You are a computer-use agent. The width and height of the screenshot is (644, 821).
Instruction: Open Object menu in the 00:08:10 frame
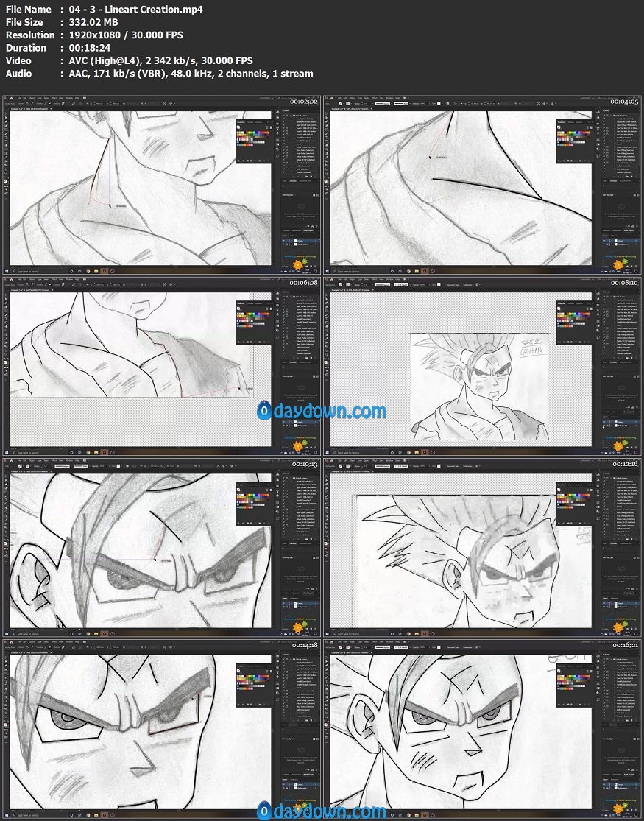[x=353, y=279]
